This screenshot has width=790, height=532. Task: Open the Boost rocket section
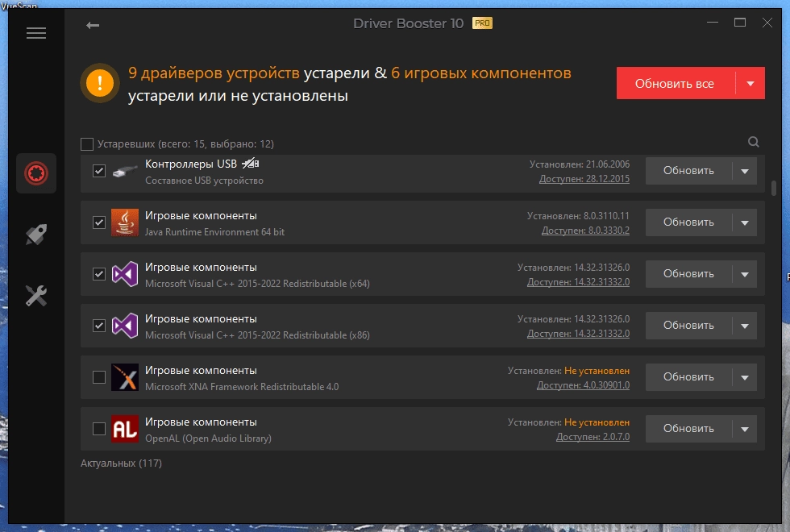coord(36,235)
